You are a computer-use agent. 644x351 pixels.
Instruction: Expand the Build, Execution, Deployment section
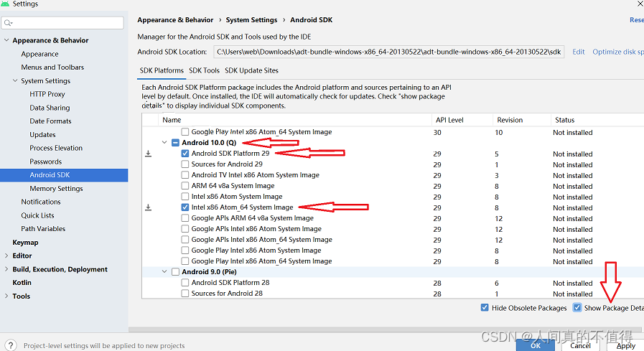tap(6, 270)
